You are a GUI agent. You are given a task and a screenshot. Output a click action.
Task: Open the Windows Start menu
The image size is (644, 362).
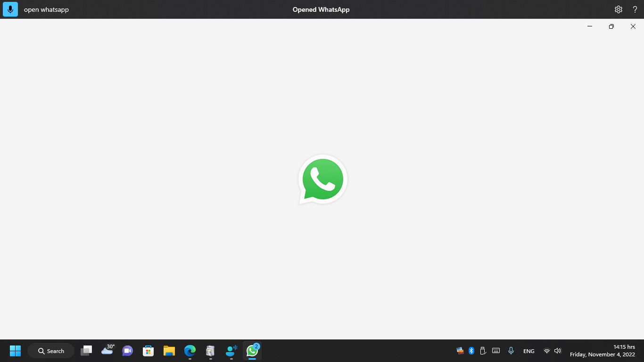pos(16,351)
